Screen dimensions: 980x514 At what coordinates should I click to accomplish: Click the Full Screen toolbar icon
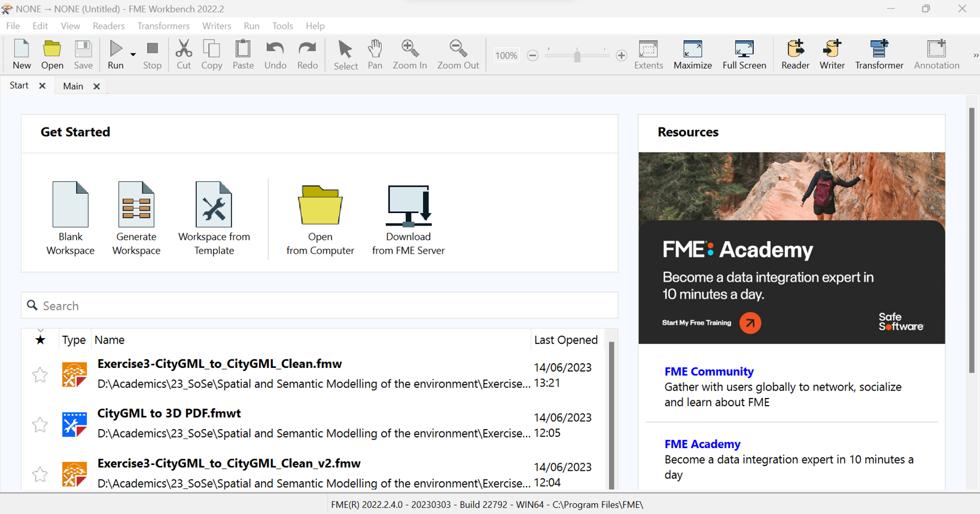744,54
